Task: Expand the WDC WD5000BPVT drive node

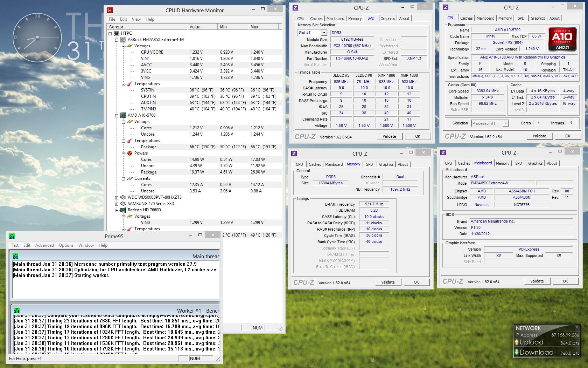Action: pyautogui.click(x=117, y=198)
